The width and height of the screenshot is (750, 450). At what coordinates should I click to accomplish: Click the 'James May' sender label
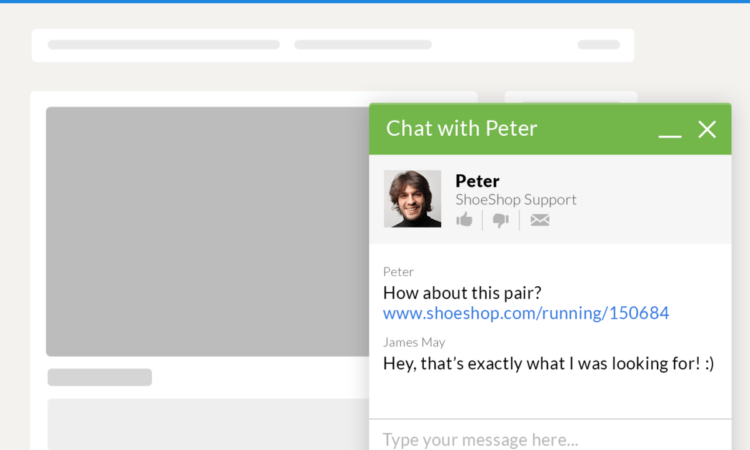pos(414,343)
